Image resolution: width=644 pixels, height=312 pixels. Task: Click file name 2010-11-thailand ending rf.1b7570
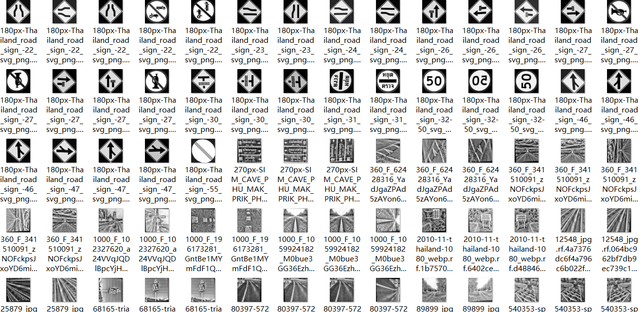(x=434, y=255)
